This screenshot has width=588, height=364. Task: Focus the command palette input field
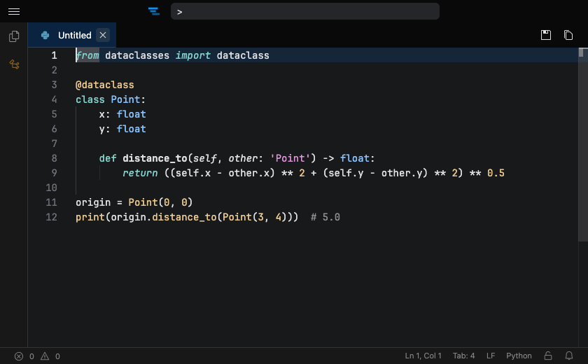pos(305,12)
